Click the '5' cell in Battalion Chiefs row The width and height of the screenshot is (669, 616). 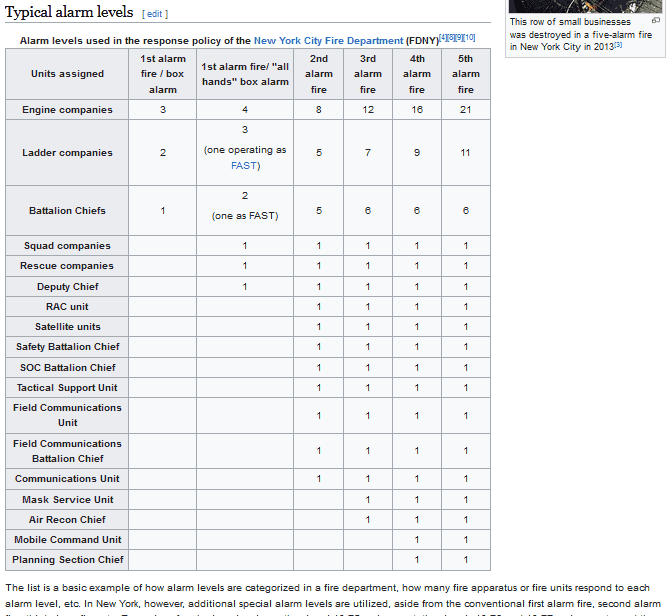pyautogui.click(x=319, y=211)
